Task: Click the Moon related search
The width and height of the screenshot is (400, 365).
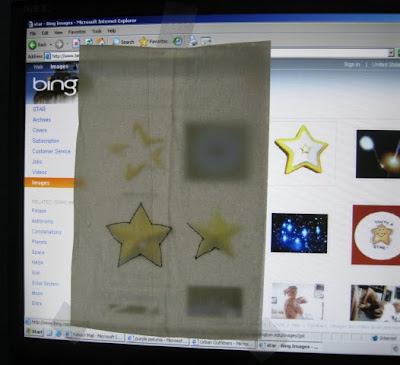Action: (37, 293)
